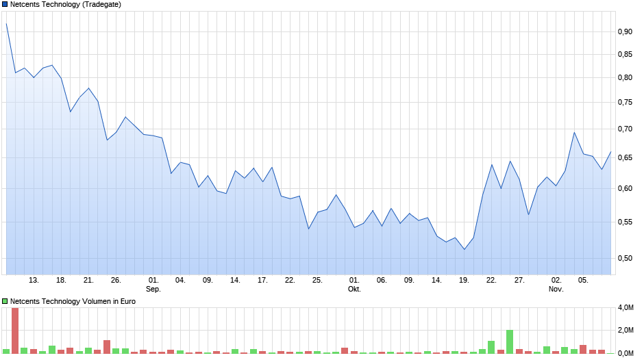Click the 'Okt.' month label
The height and width of the screenshot is (360, 644).
(354, 289)
